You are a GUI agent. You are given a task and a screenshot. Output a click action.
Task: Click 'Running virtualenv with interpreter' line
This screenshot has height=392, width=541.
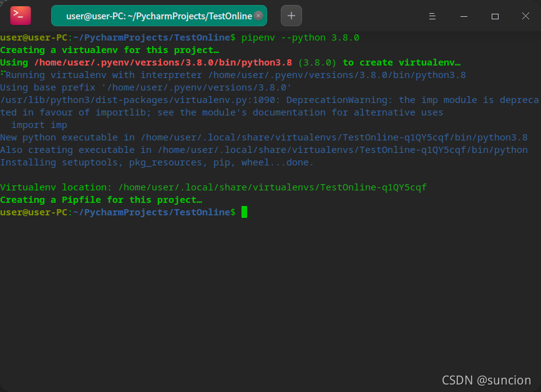click(x=233, y=75)
